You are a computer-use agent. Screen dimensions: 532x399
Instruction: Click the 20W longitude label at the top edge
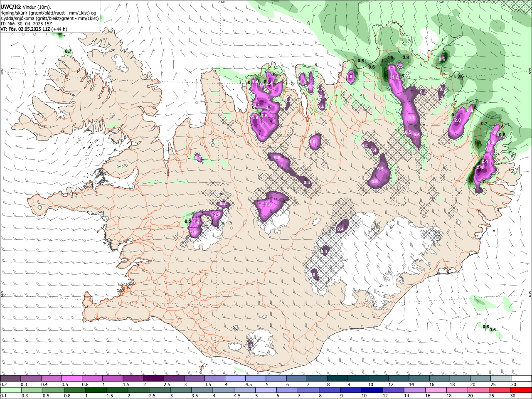coord(221,2)
